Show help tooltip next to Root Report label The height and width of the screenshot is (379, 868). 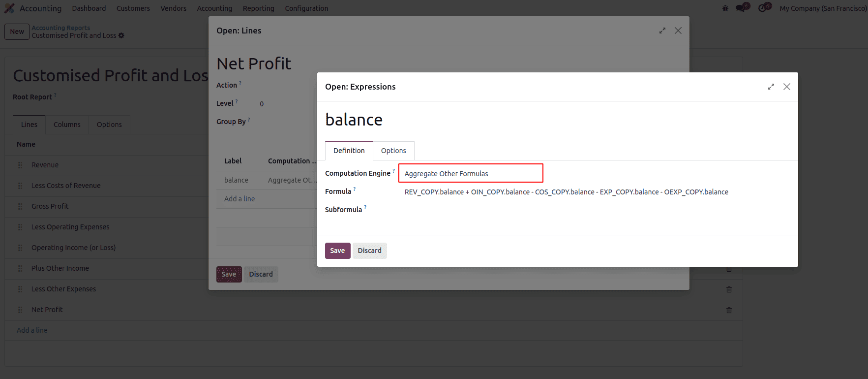[x=55, y=95]
